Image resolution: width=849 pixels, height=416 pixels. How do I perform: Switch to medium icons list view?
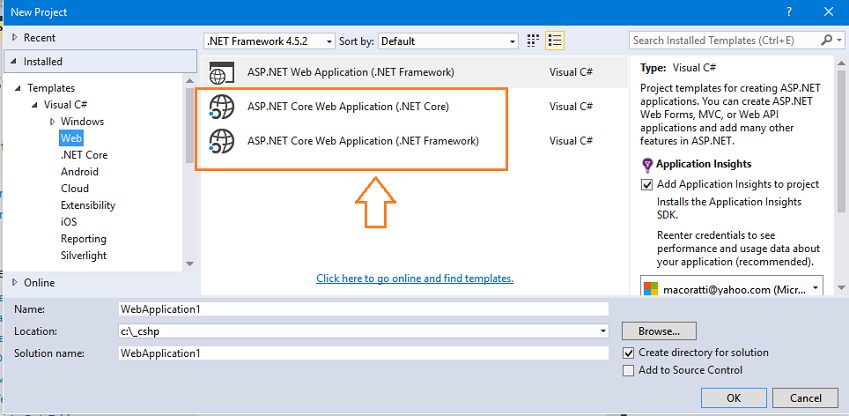pos(556,41)
